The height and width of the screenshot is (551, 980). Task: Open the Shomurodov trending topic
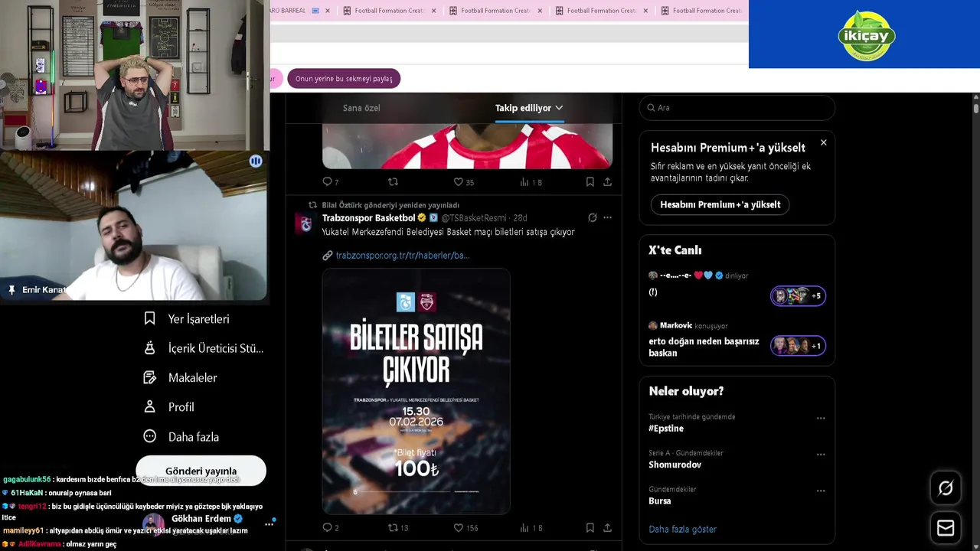coord(675,465)
